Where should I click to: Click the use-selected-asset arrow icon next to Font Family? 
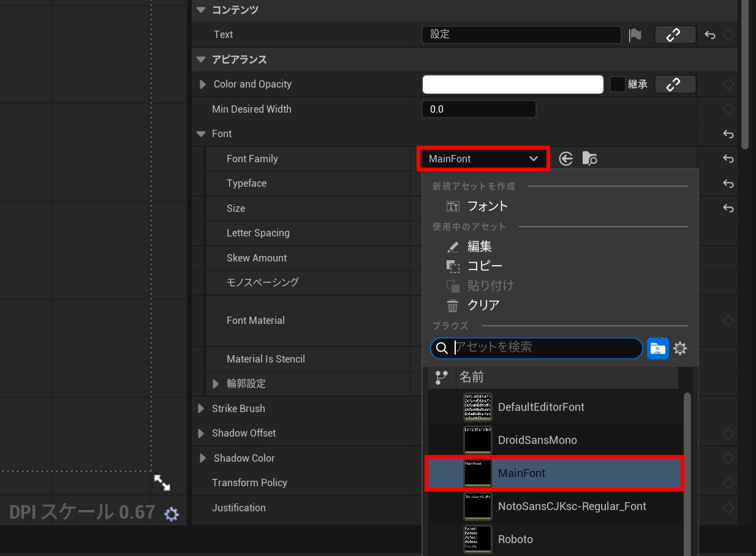(566, 159)
